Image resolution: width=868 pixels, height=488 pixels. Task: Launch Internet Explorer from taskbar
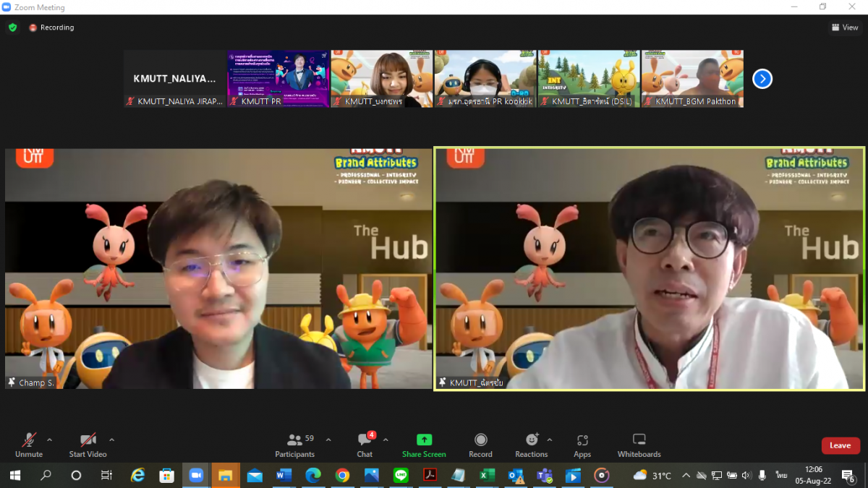137,475
